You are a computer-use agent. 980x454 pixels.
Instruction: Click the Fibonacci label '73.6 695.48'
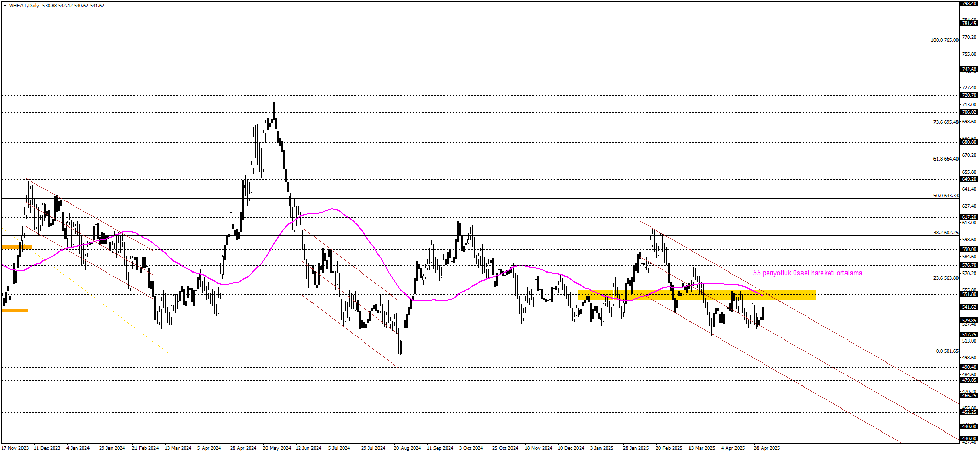point(946,122)
